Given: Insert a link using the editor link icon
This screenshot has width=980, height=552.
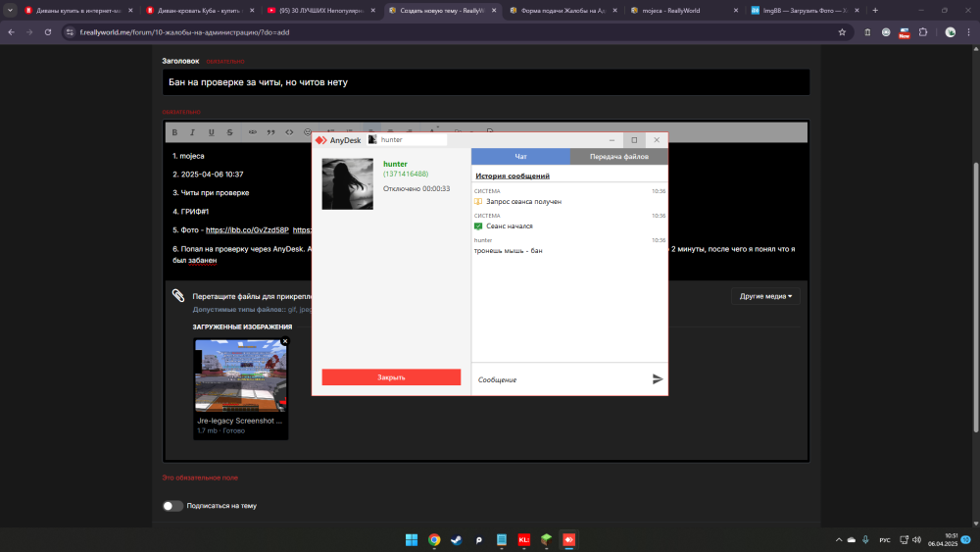Looking at the screenshot, I should click(x=253, y=132).
